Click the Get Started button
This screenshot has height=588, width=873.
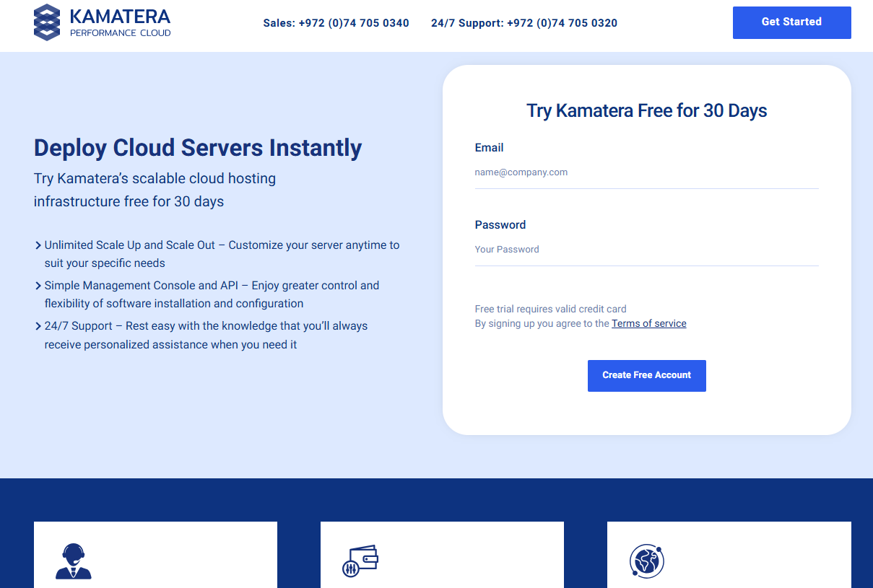791,22
